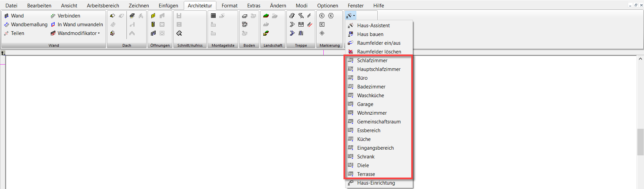The image size is (644, 189).
Task: Click the first roof icon in Dach group
Action: (x=113, y=16)
